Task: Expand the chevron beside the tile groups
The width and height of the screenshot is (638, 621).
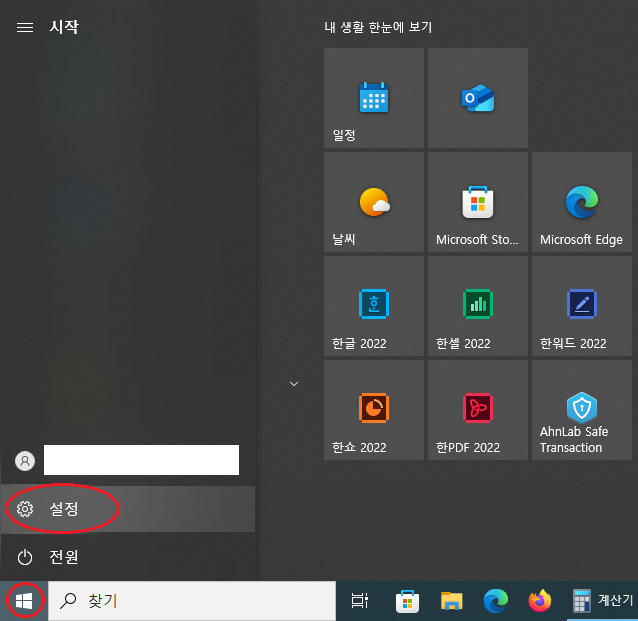Action: click(x=294, y=384)
